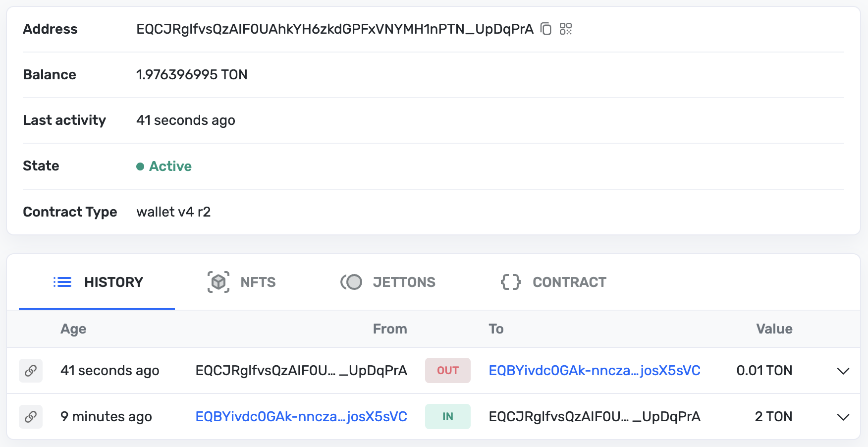Click the NFTs cube icon

click(218, 282)
